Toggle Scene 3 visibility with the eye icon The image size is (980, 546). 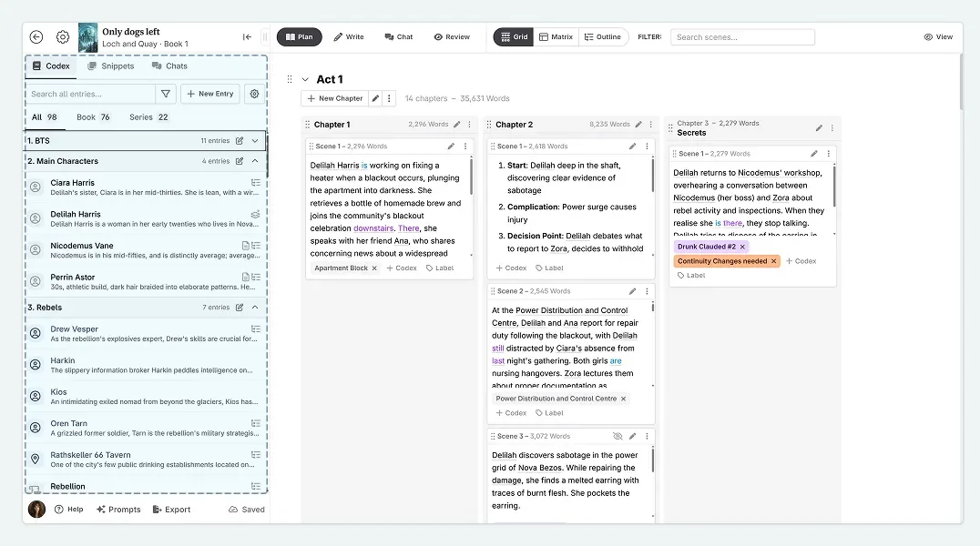(x=618, y=436)
